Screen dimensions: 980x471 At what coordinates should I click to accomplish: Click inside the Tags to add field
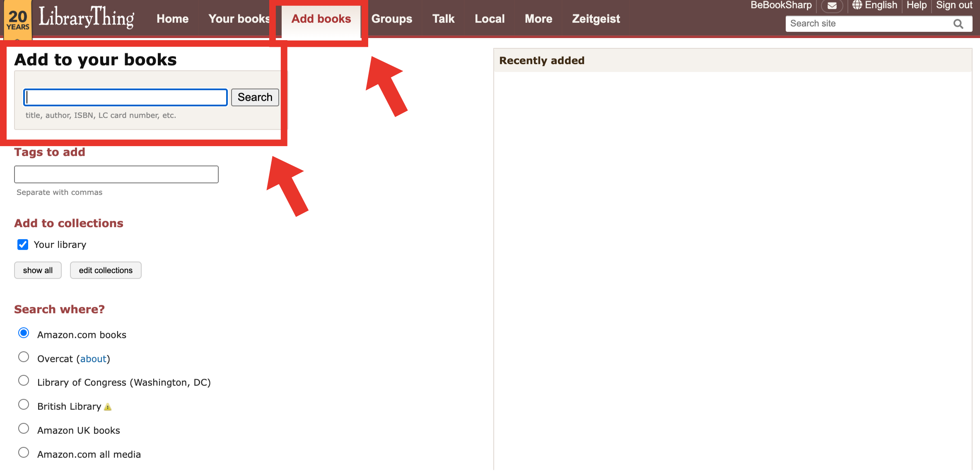[116, 174]
